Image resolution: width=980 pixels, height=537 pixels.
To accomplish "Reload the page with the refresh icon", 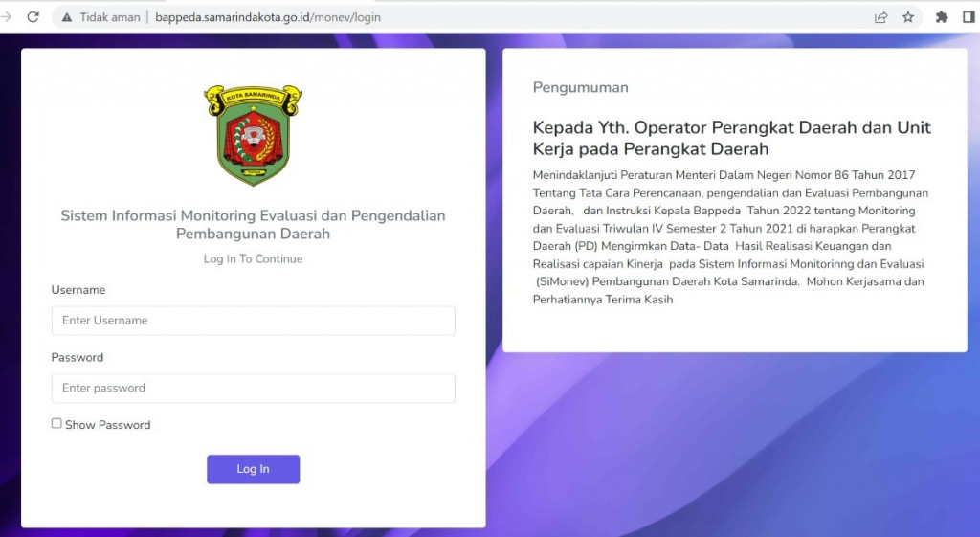I will coord(33,17).
